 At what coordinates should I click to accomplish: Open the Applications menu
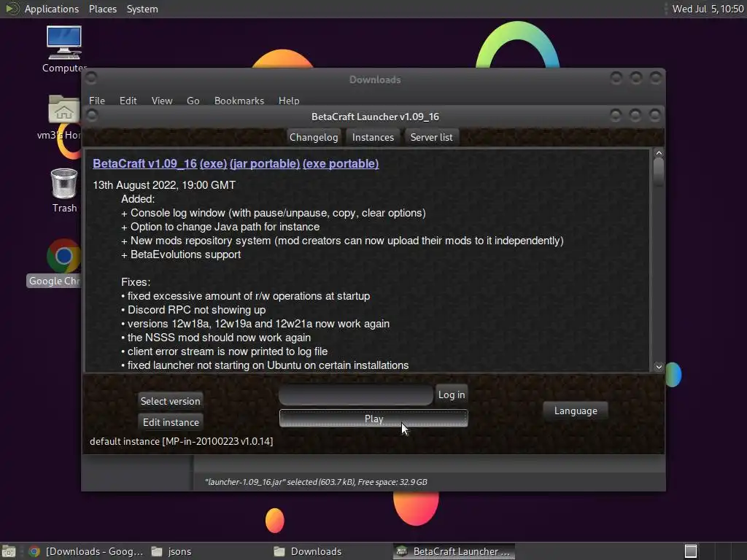[x=52, y=9]
